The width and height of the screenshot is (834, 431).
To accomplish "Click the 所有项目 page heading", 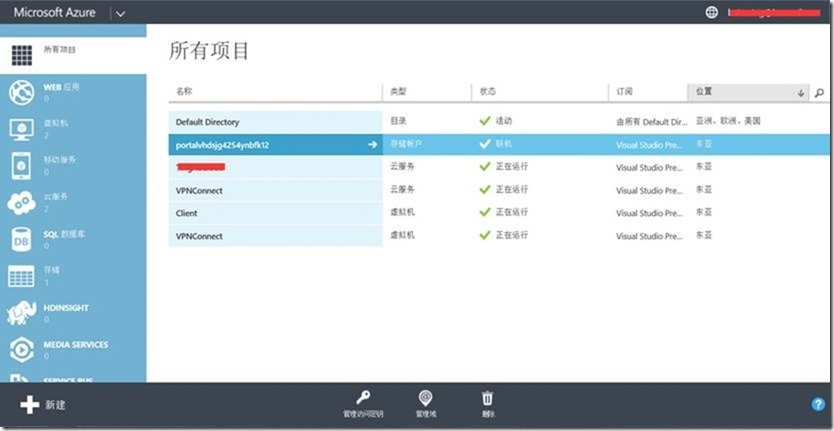I will coord(209,52).
